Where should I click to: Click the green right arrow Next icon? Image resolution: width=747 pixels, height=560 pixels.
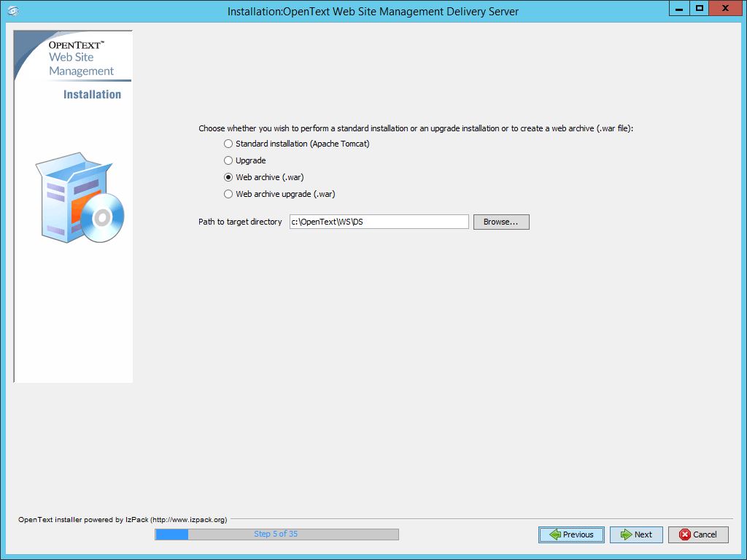[x=626, y=534]
